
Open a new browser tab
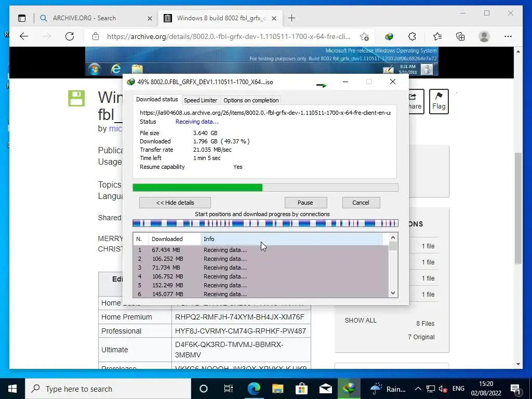pos(291,18)
